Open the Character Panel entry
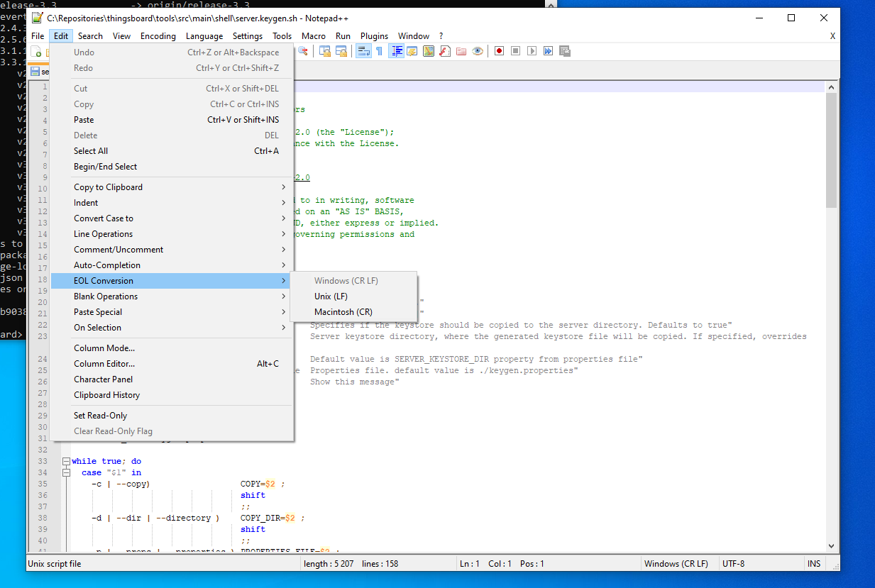This screenshot has width=875, height=588. tap(172, 379)
